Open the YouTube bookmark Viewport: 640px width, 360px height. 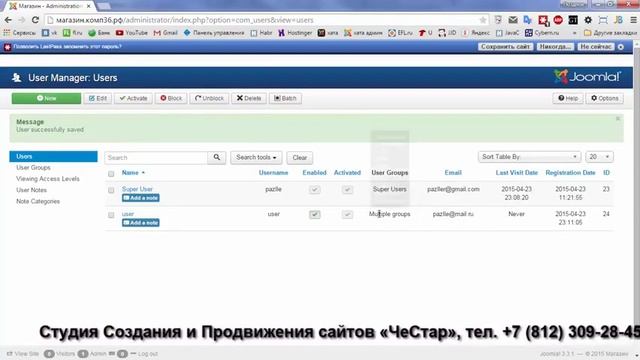pos(131,33)
